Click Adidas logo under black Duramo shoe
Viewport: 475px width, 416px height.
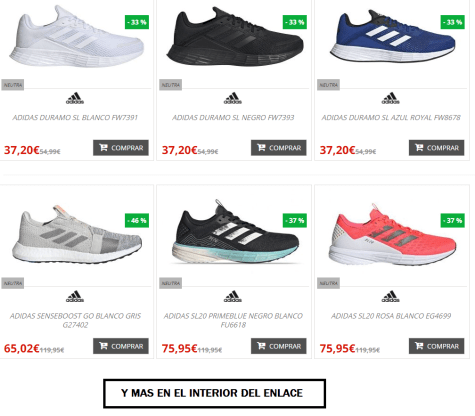(x=233, y=98)
